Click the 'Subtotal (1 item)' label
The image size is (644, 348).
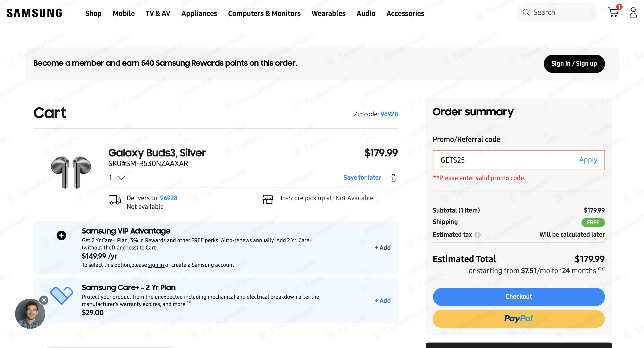pyautogui.click(x=456, y=210)
